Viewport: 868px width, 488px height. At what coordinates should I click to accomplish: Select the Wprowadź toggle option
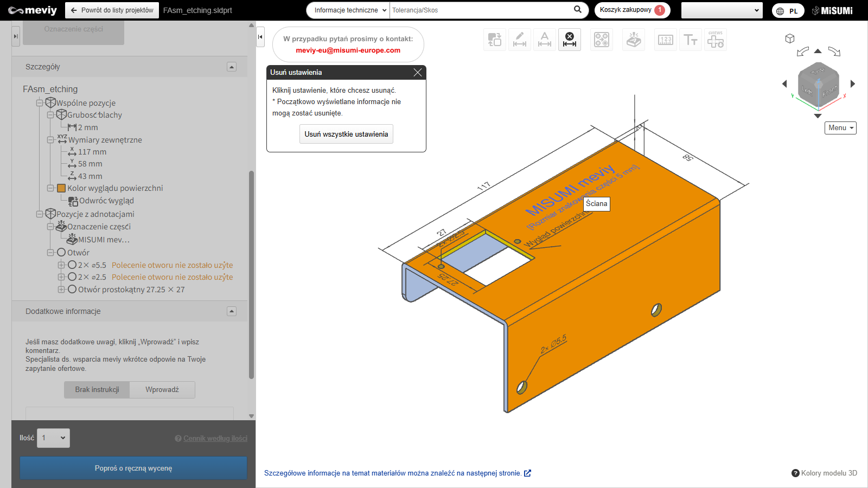(162, 390)
